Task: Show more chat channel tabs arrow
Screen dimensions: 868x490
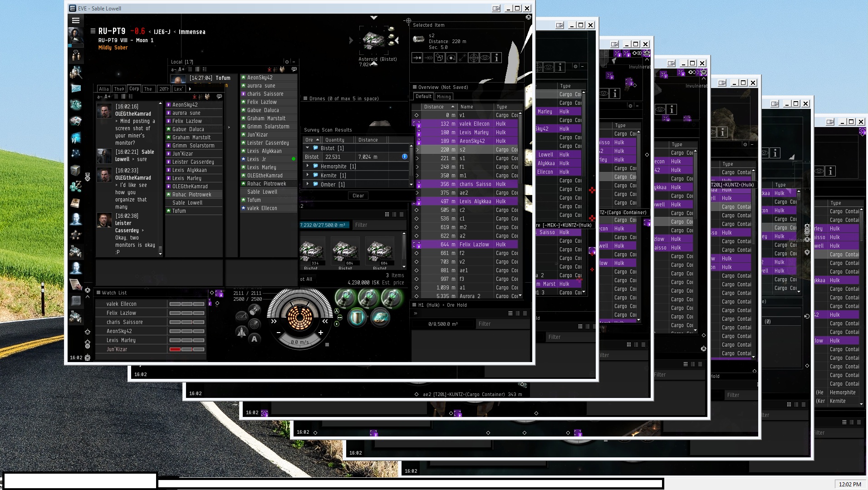Action: tap(190, 89)
